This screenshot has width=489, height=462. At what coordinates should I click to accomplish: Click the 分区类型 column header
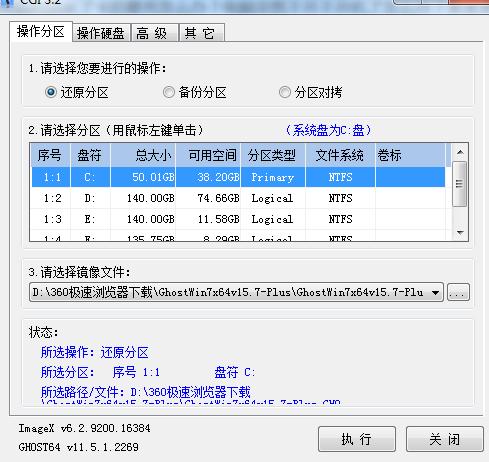click(273, 155)
